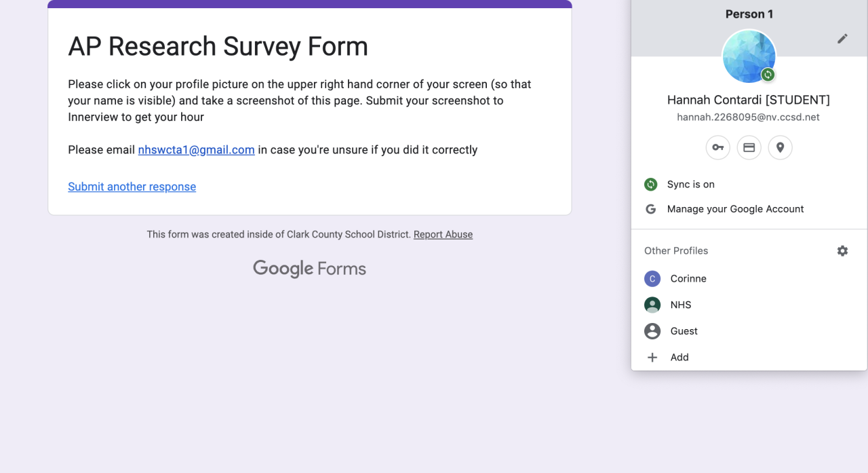
Task: Click the Google Forms logo
Action: (x=309, y=269)
